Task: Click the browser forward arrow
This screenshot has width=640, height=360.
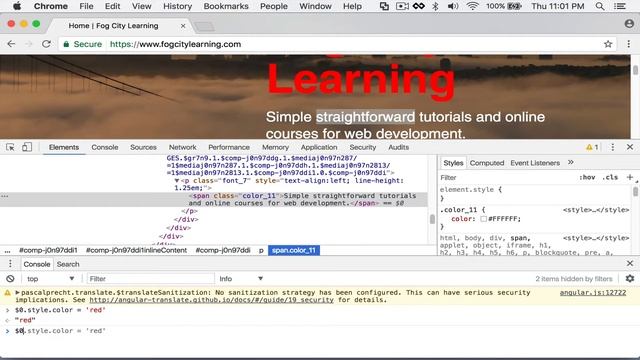Action: point(29,44)
